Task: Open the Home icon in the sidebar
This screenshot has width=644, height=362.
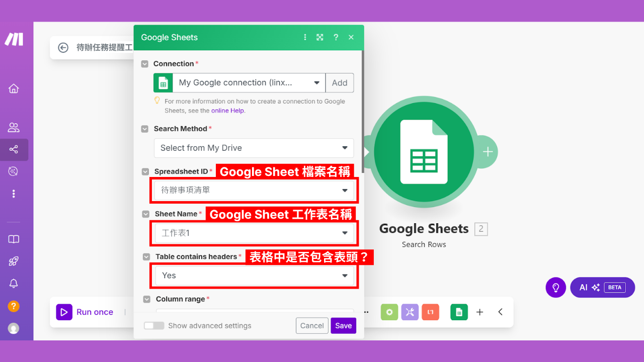Action: pyautogui.click(x=14, y=88)
